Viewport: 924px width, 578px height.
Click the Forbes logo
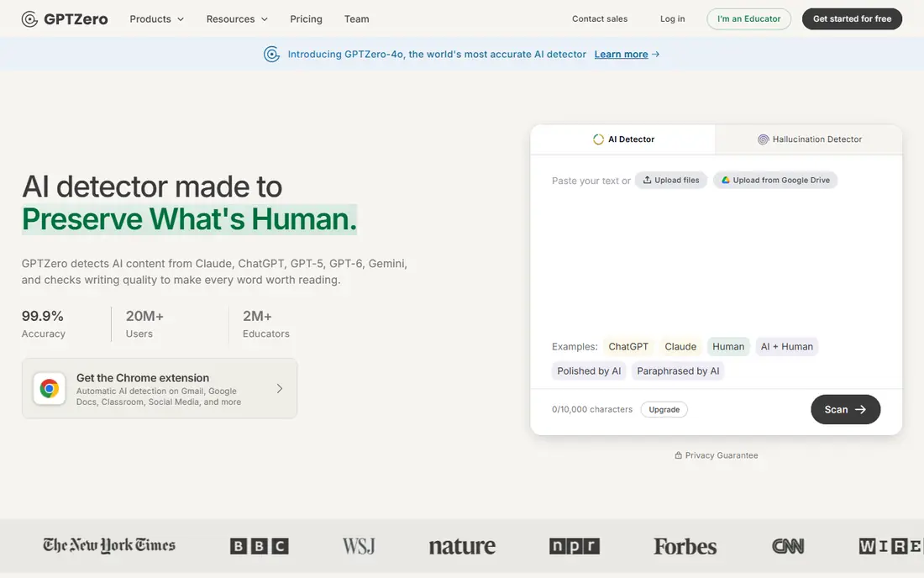coord(685,546)
